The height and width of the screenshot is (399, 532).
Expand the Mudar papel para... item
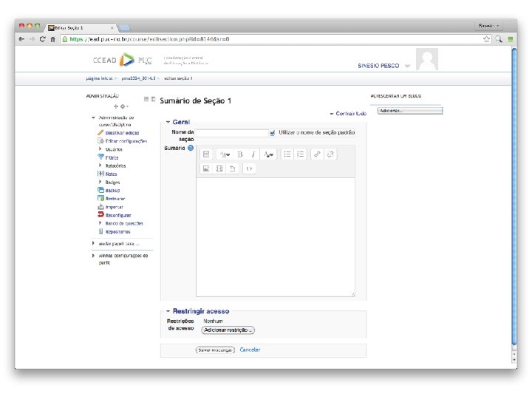(93, 244)
